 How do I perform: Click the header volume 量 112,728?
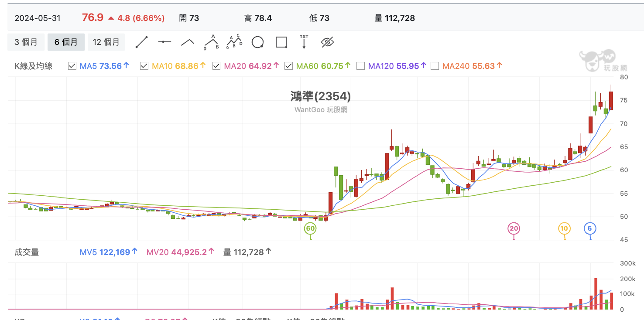(x=394, y=18)
